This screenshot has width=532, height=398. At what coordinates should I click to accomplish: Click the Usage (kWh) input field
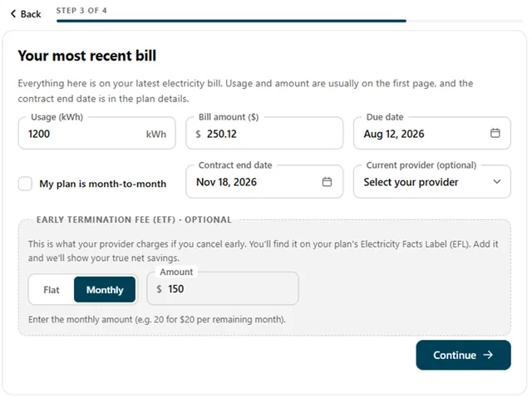point(97,133)
